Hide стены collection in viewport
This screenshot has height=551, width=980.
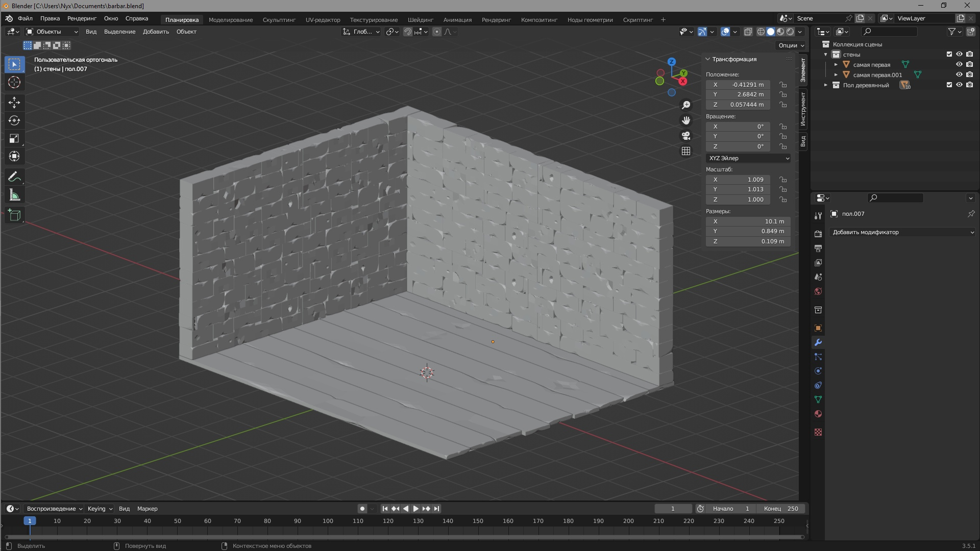(959, 54)
